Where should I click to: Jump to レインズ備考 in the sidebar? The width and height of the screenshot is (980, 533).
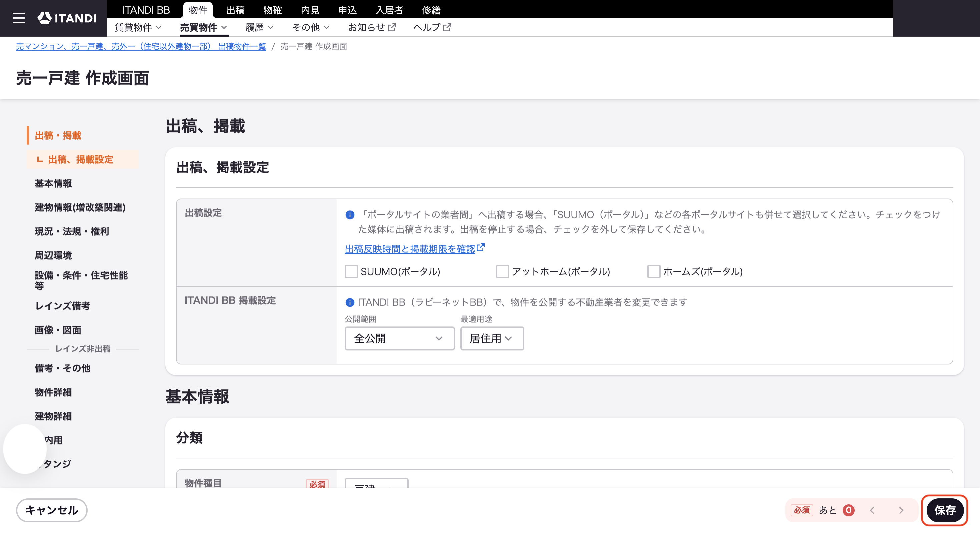coord(62,306)
